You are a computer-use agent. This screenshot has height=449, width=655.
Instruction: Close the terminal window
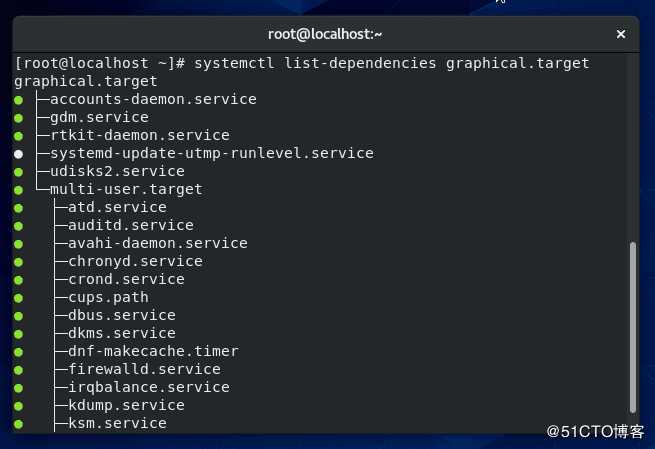(620, 34)
